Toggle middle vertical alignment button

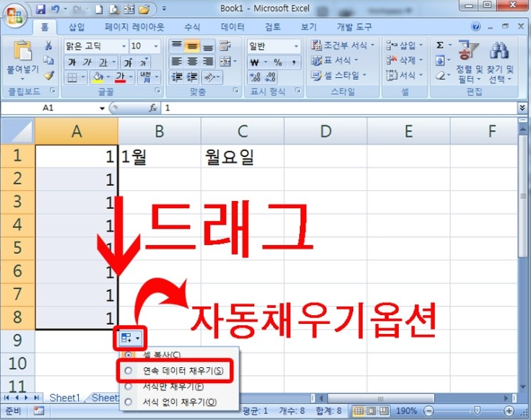(192, 46)
